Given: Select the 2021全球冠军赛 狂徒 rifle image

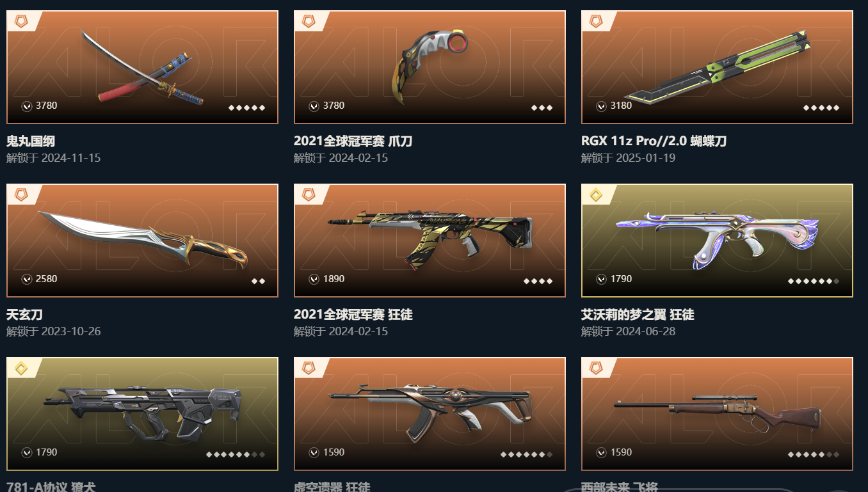Looking at the screenshot, I should 430,241.
